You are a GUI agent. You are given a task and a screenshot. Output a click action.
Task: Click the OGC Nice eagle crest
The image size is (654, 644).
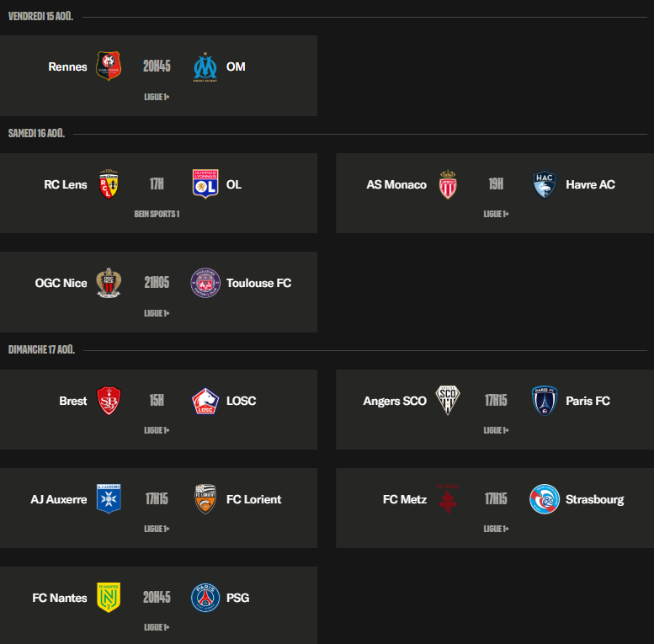point(109,283)
